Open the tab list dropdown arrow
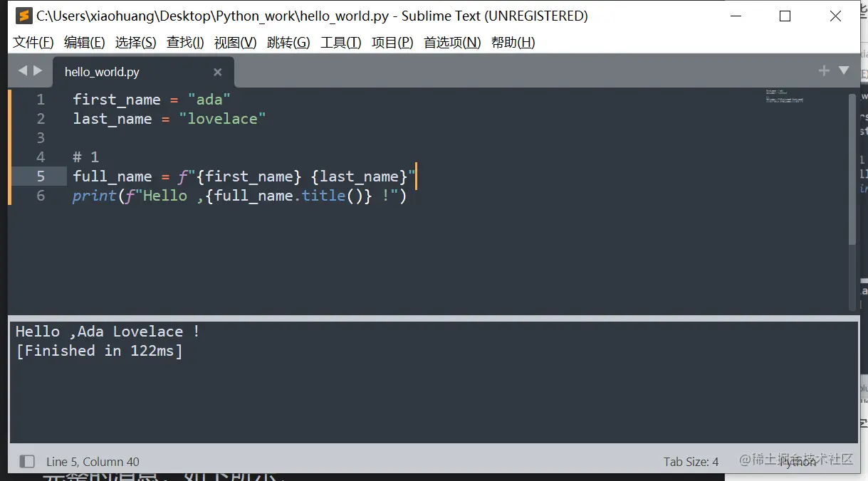Image resolution: width=868 pixels, height=481 pixels. 844,70
